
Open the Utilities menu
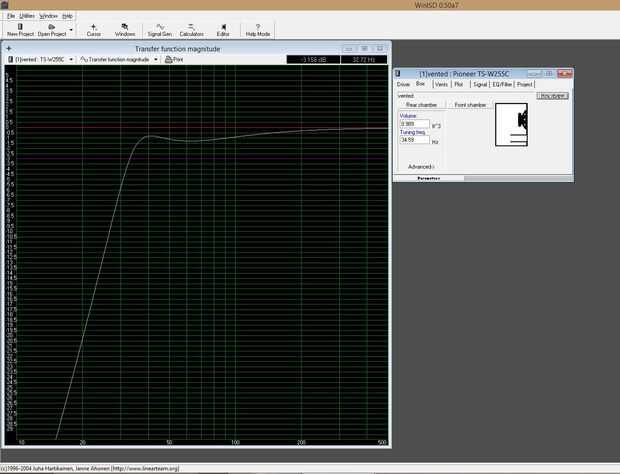(x=28, y=16)
